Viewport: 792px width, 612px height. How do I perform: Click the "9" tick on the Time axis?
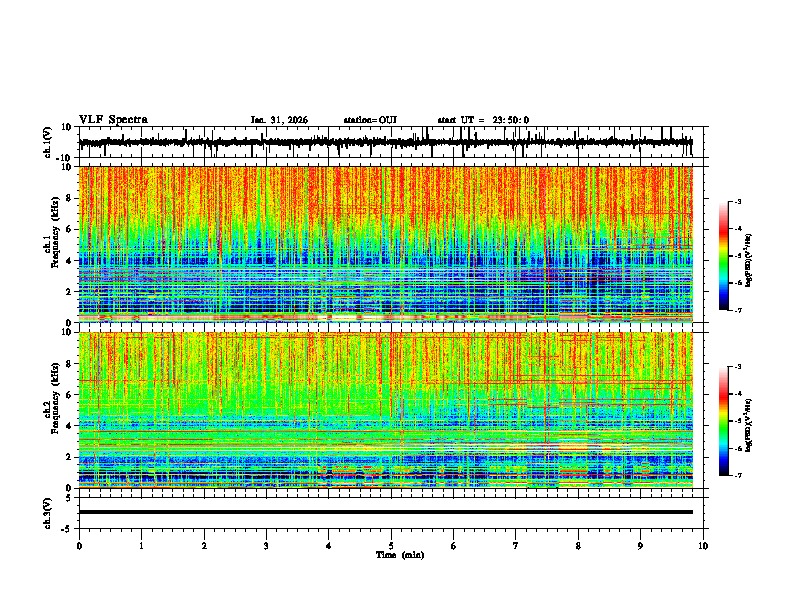[640, 546]
